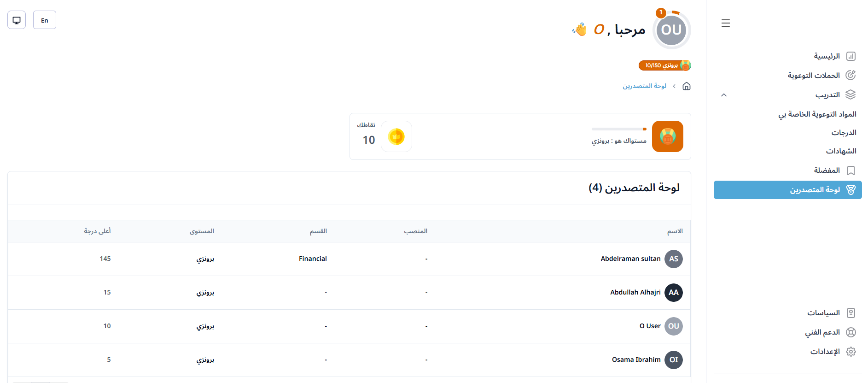
Task: Select the Abdelraman sultan row
Action: tap(349, 259)
